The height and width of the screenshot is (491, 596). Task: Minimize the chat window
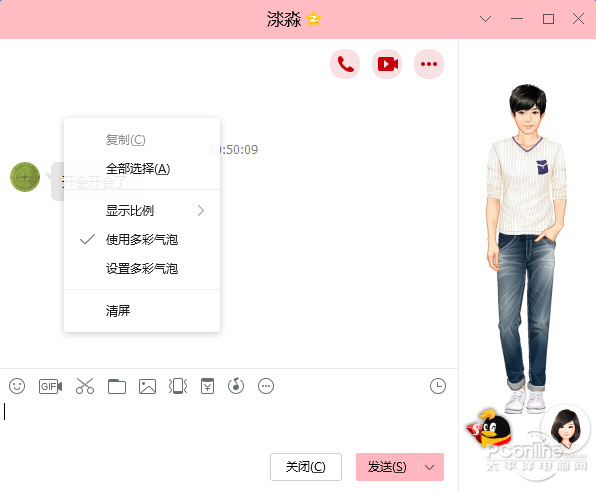[517, 19]
